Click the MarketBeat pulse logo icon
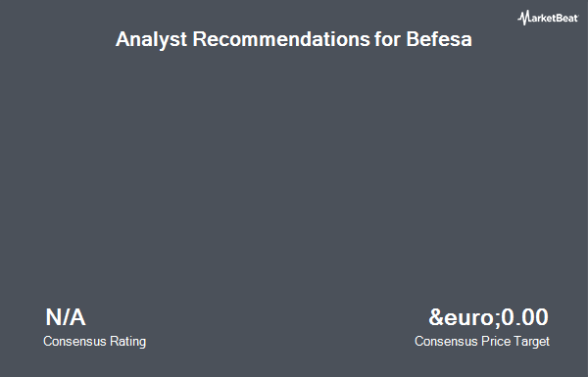This screenshot has height=377, width=588. click(524, 18)
